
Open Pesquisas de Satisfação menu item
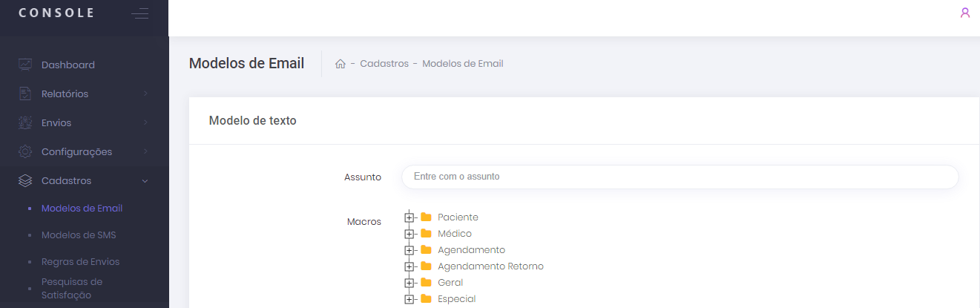72,288
